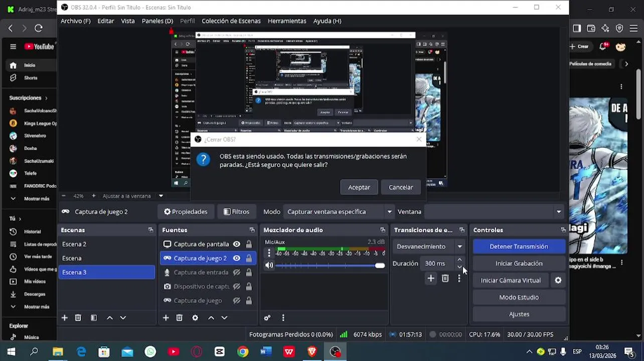Remove selected source with trash icon
644x361 pixels.
point(180,318)
